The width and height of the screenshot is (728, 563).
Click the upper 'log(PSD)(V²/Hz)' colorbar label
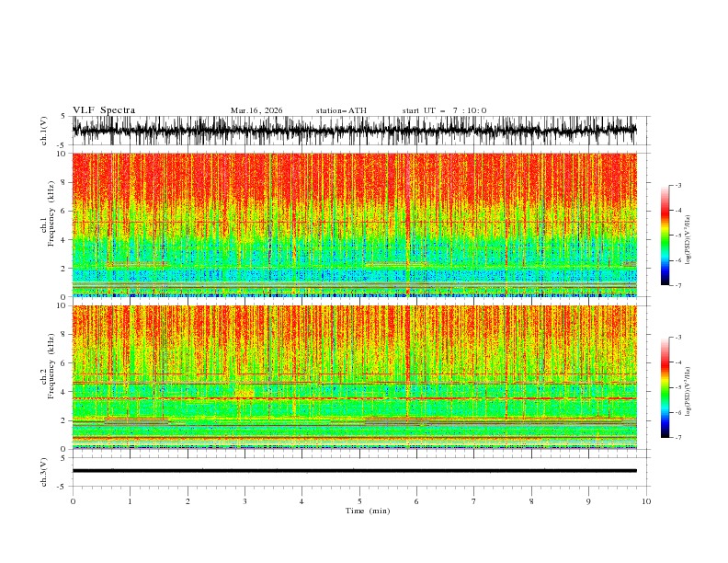point(688,240)
